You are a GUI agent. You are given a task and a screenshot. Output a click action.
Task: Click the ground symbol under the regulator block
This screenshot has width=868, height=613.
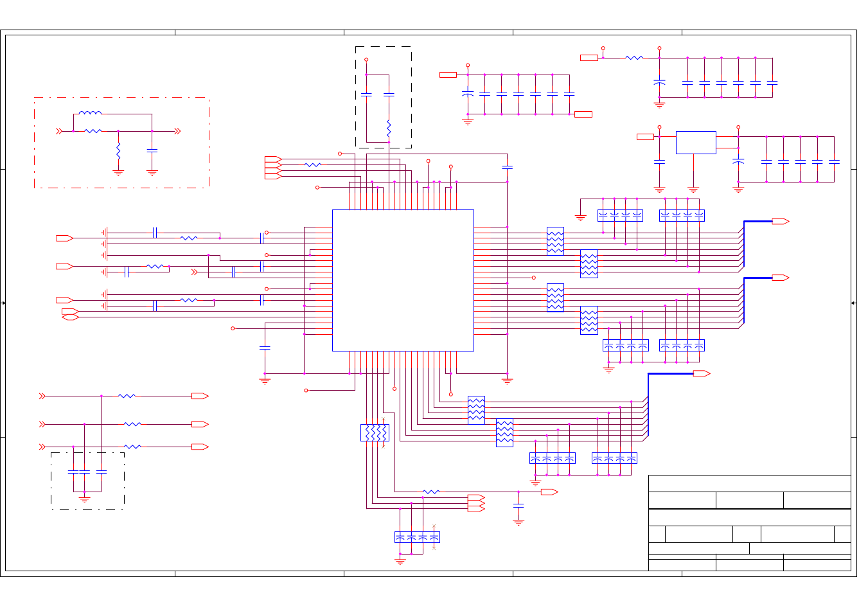tap(693, 190)
